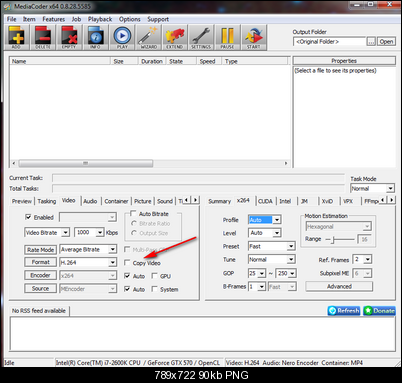402x383 pixels.
Task: Select the Bitrate Ratio radio button
Action: 134,223
